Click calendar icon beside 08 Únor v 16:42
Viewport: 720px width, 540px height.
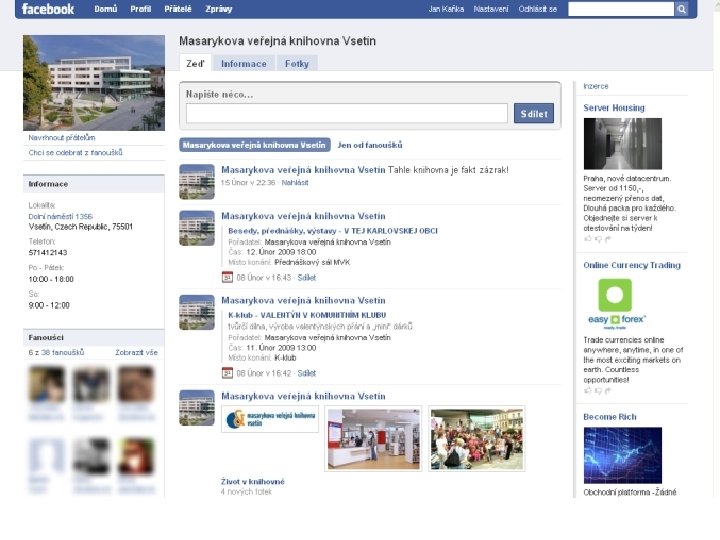227,373
